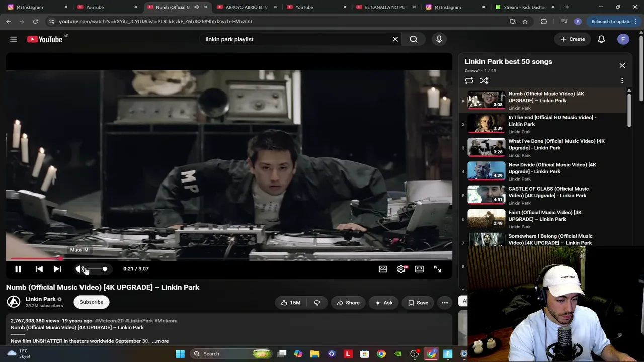Close the playlist panel
Image resolution: width=644 pixels, height=362 pixels.
pyautogui.click(x=622, y=65)
